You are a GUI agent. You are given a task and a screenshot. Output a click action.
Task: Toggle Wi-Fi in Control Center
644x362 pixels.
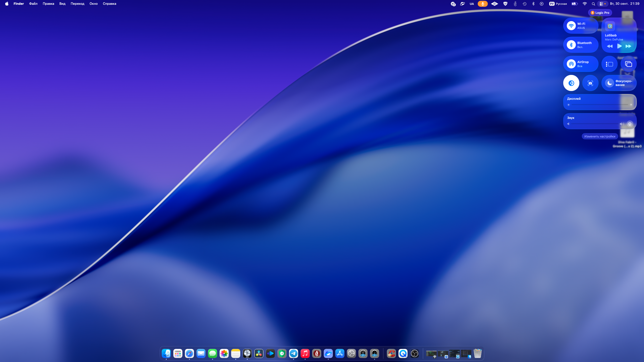[571, 26]
